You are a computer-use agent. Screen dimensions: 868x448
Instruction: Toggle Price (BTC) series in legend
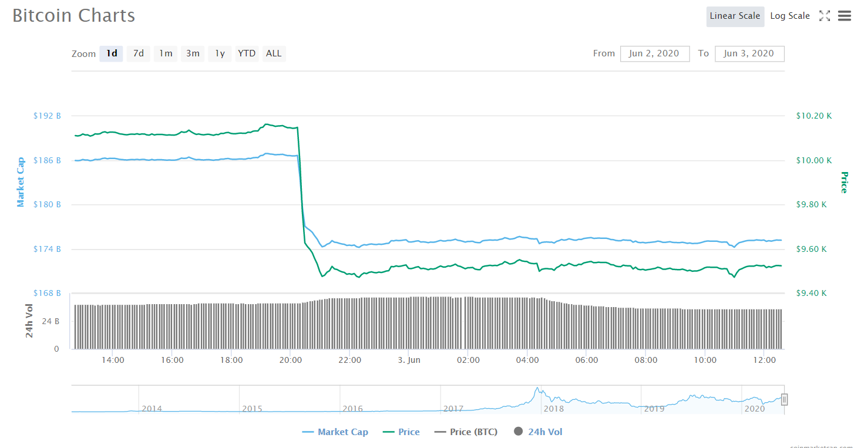coord(466,432)
